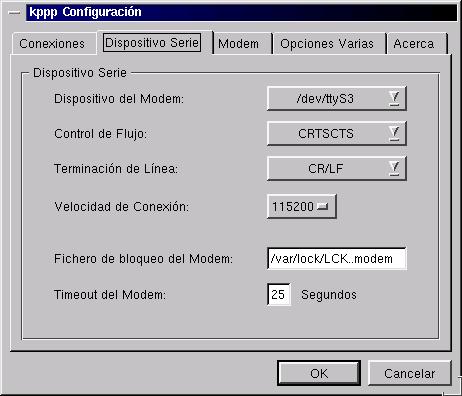
Task: Confirm settings with the OK button
Action: coord(319,373)
